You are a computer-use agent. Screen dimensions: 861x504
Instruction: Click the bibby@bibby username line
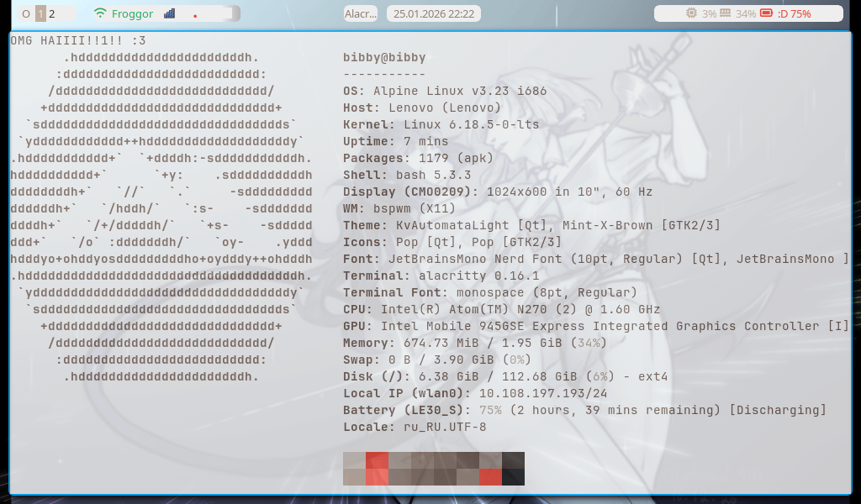(x=384, y=57)
